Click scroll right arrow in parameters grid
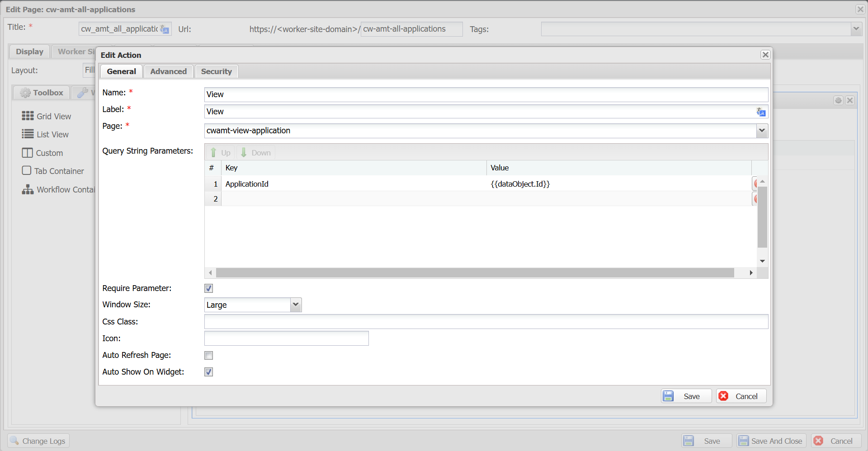 coord(751,272)
